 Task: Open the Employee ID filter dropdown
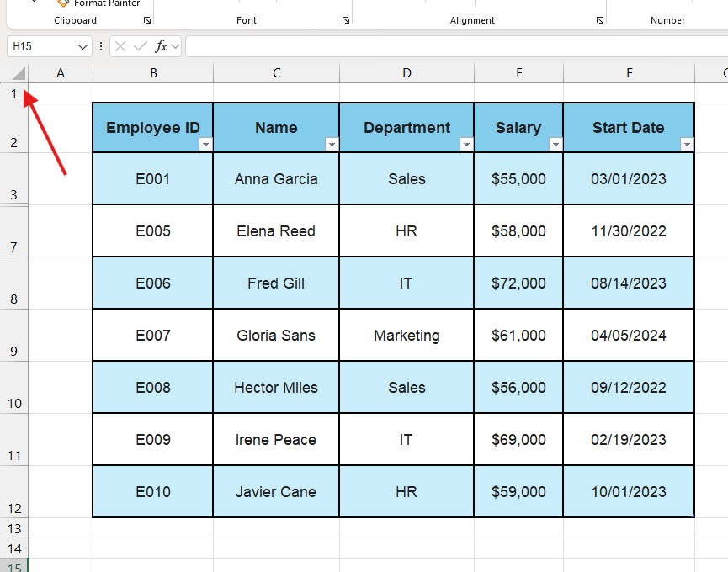tap(205, 145)
